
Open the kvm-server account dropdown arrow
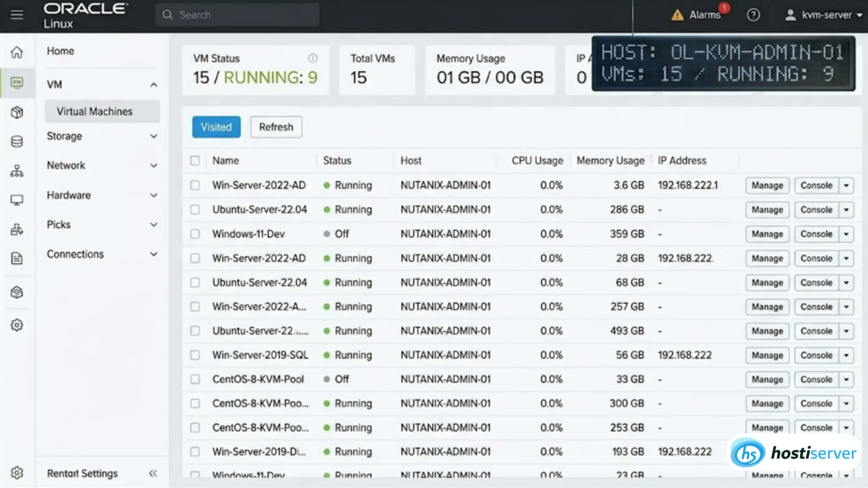859,15
